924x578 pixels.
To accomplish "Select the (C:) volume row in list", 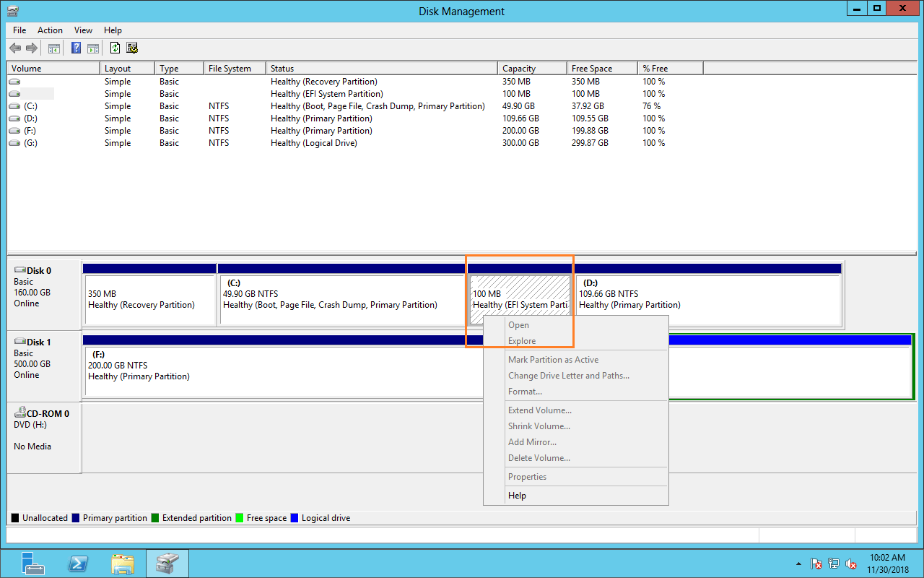I will pos(30,106).
